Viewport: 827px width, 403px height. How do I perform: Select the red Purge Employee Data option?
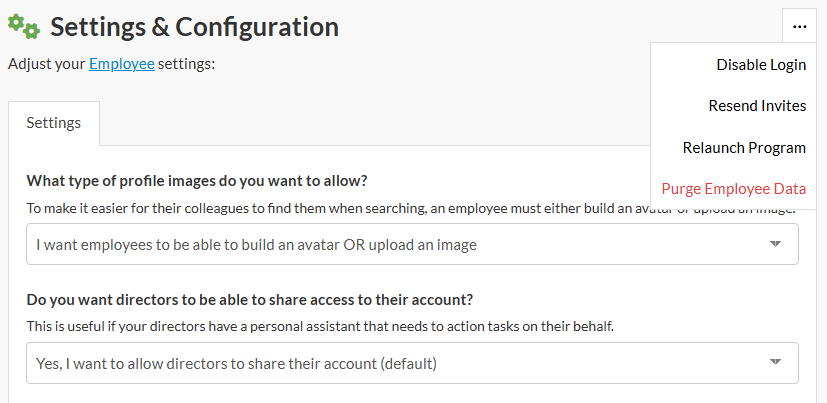click(x=733, y=188)
